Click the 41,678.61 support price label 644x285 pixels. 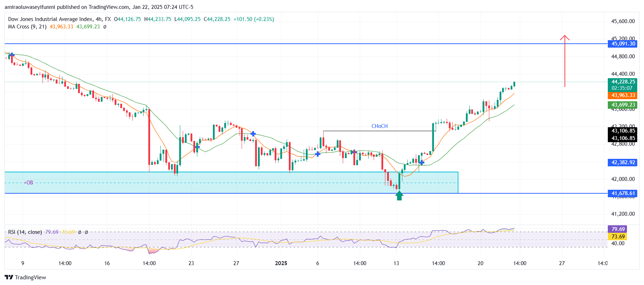coord(623,193)
